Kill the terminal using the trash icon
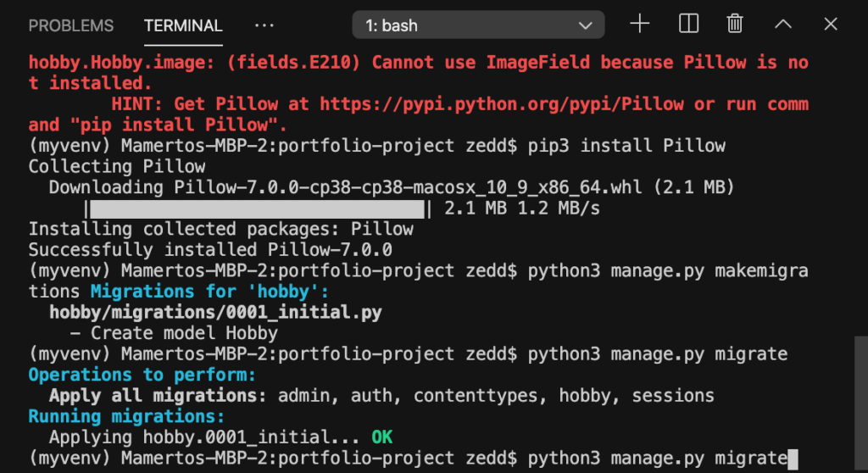This screenshot has height=473, width=868. pos(735,25)
